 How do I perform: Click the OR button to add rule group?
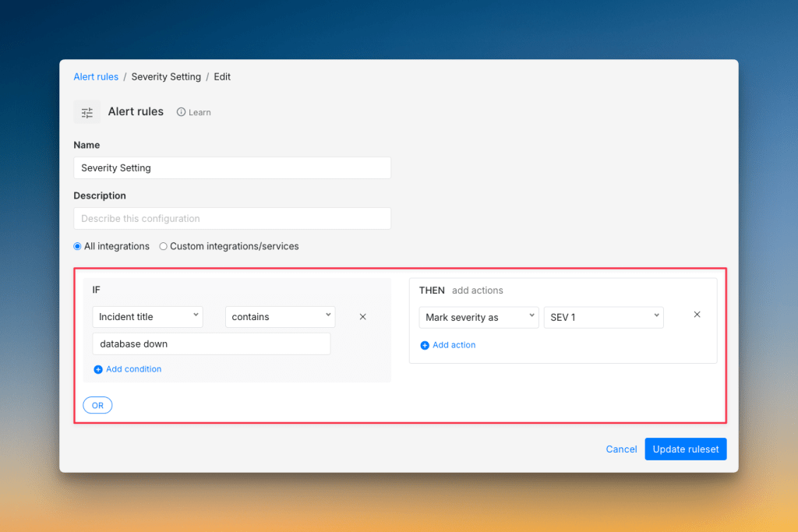point(97,404)
